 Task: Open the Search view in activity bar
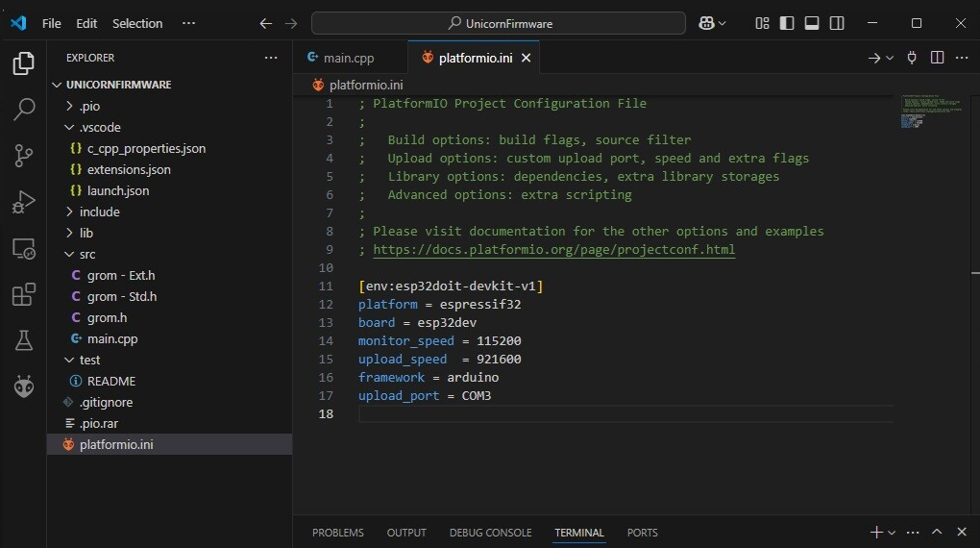(24, 109)
